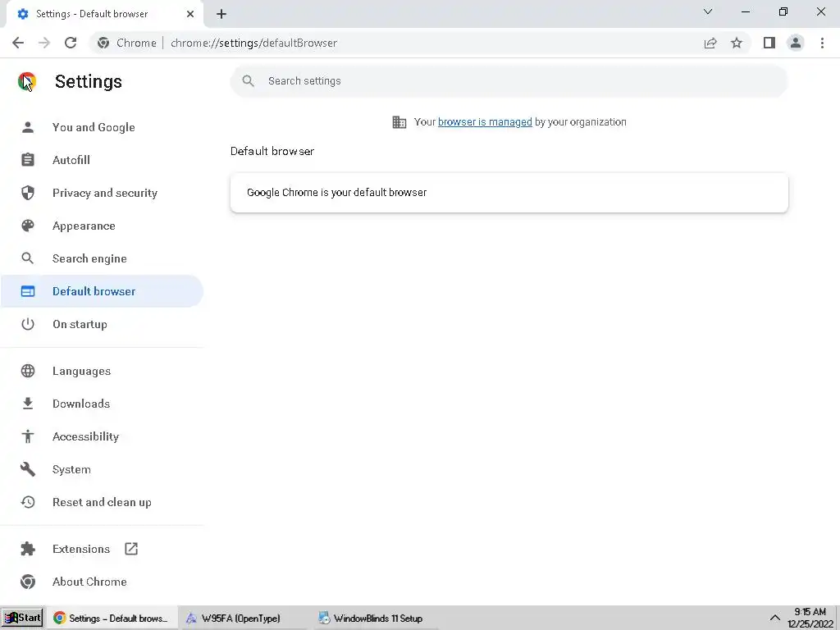Screen dimensions: 840x630
Task: Expand the system tray hidden icons chevron
Action: [774, 619]
